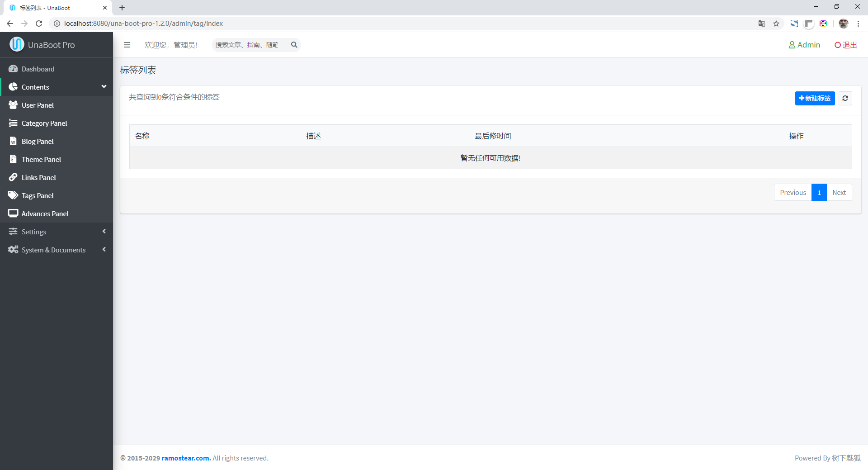Click the System & Documents gears icon

point(13,250)
